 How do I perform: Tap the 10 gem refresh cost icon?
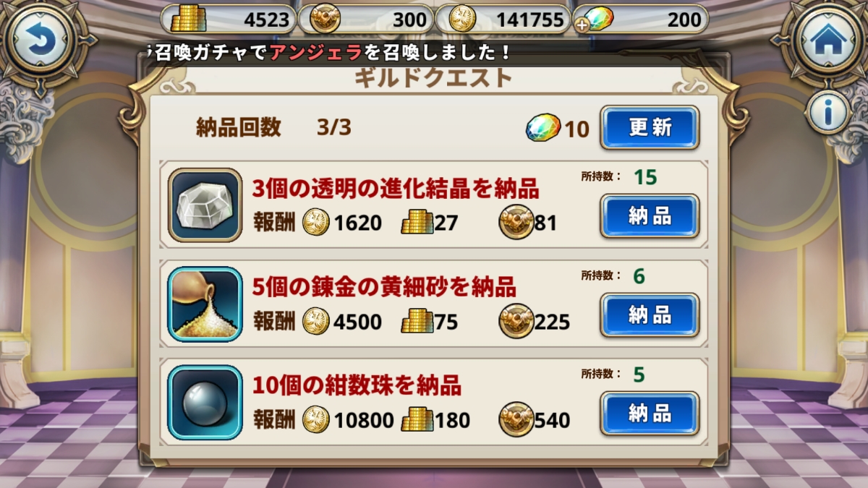pyautogui.click(x=544, y=129)
